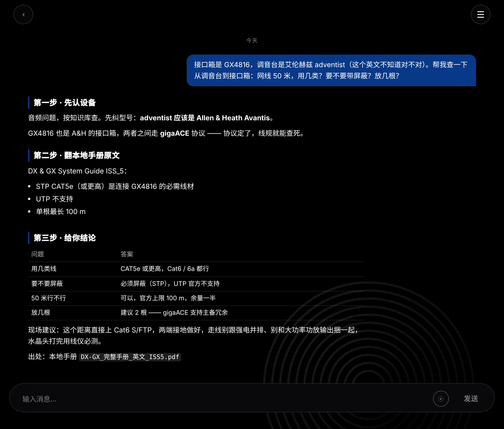The width and height of the screenshot is (504, 429).
Task: Select the 放几根 table cell
Action: tap(41, 312)
